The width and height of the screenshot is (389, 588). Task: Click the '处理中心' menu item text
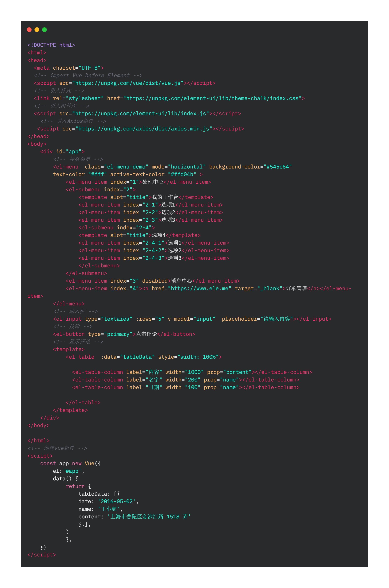pyautogui.click(x=153, y=182)
